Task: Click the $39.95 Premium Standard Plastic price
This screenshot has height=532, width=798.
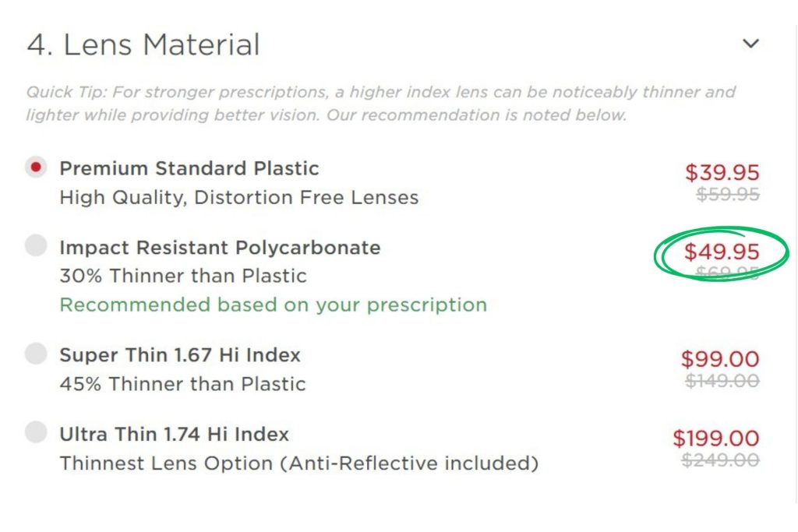Action: pyautogui.click(x=724, y=172)
